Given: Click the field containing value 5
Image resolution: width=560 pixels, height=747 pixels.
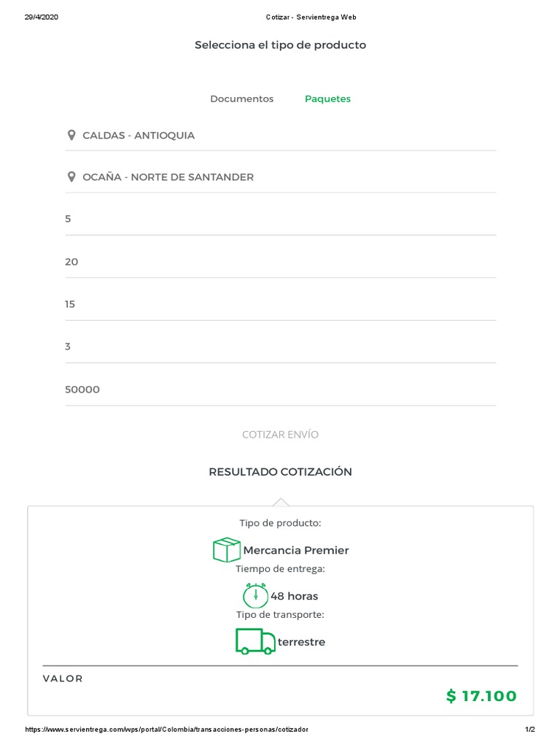Looking at the screenshot, I should 280,219.
